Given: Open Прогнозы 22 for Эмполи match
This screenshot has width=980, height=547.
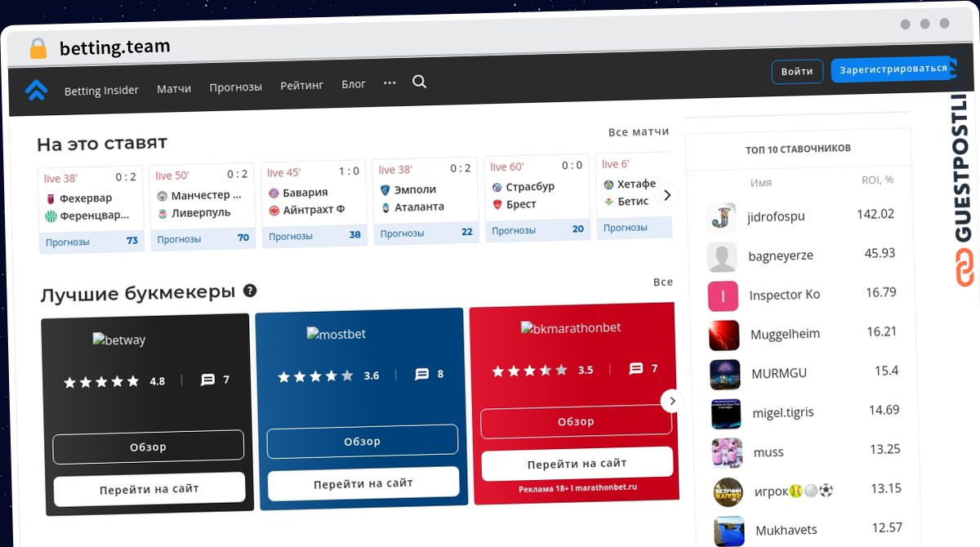Looking at the screenshot, I should 426,233.
